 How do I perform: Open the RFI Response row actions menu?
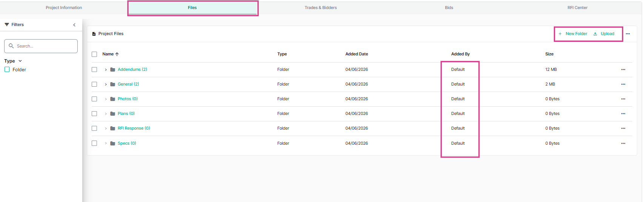click(x=623, y=129)
